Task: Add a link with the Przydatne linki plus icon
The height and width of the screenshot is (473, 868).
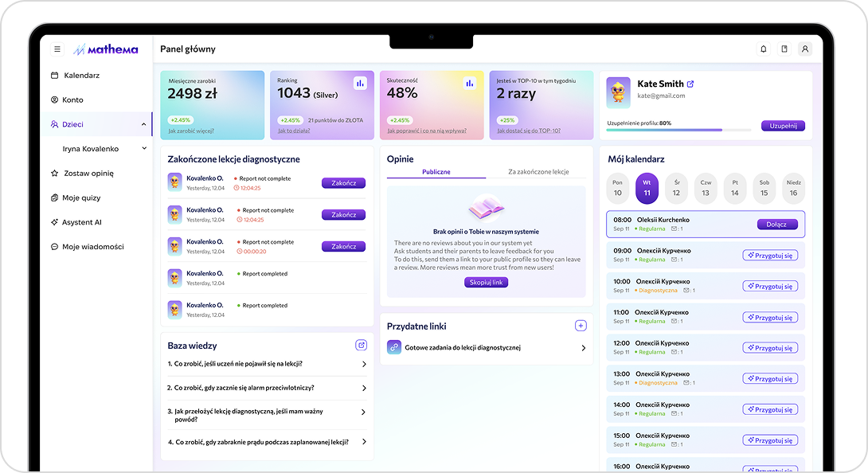Action: pos(581,326)
